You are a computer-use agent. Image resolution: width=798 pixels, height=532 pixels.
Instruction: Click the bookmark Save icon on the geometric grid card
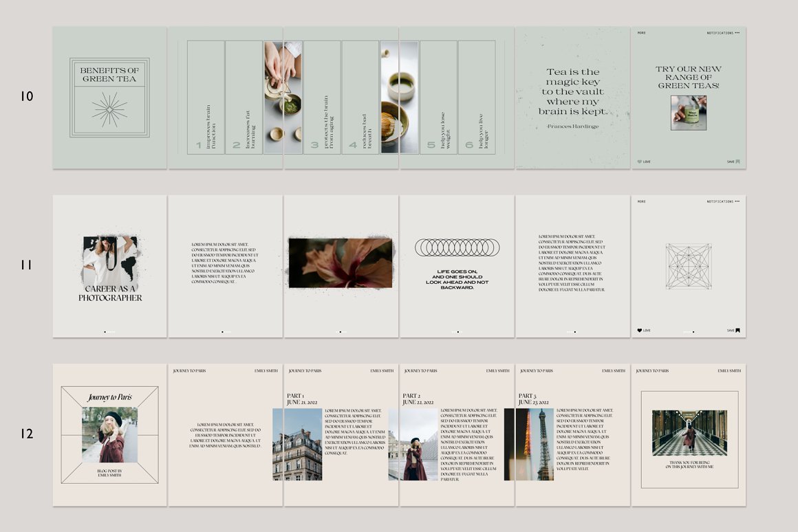[737, 331]
